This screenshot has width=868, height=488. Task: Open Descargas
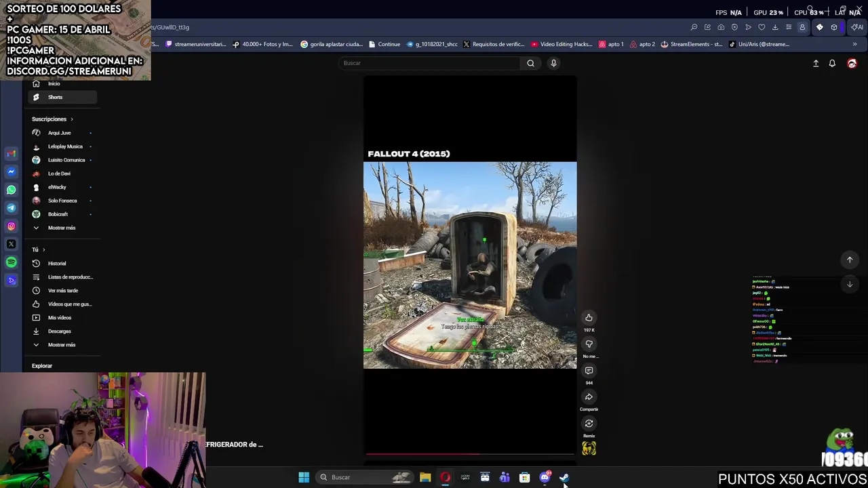pos(62,331)
